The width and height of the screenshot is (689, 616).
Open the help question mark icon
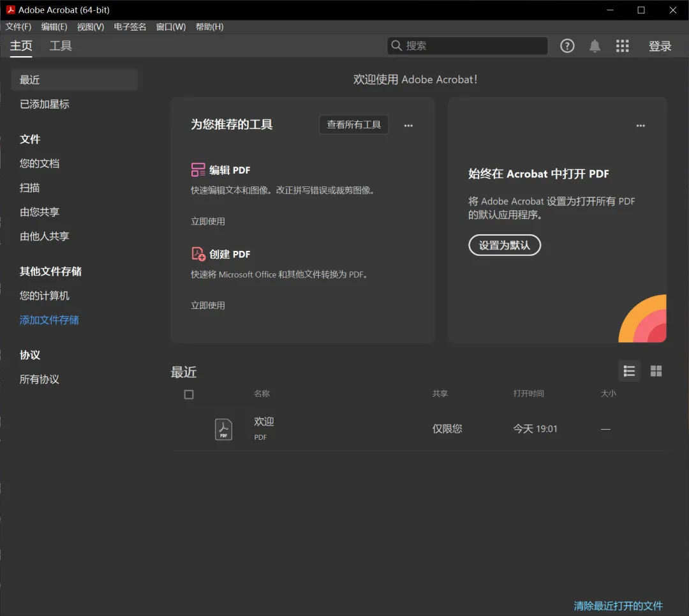[x=567, y=46]
